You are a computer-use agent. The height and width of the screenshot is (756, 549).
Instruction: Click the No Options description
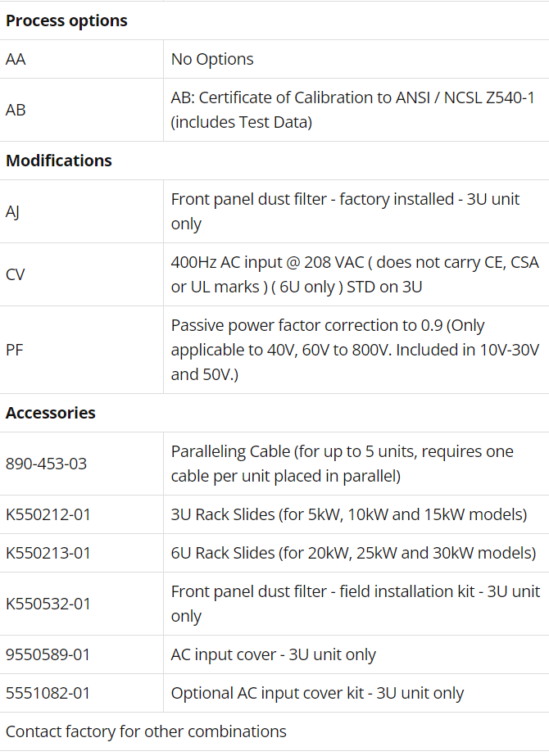(x=212, y=59)
